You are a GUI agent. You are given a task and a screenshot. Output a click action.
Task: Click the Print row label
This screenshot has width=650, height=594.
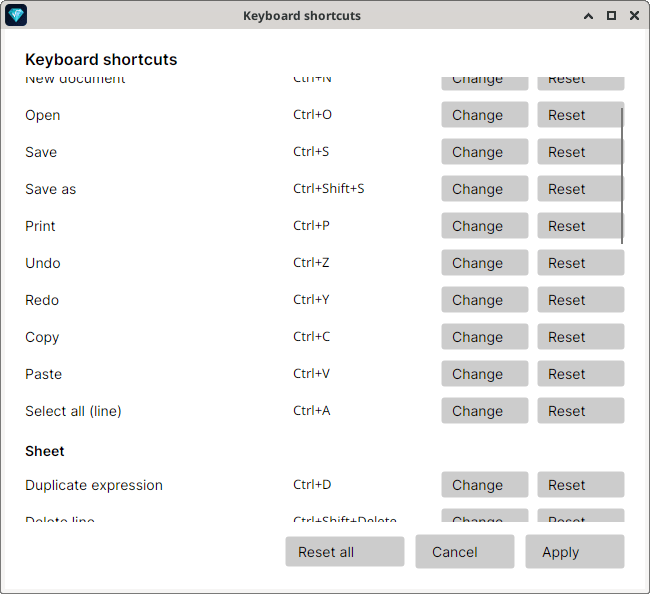coord(40,226)
